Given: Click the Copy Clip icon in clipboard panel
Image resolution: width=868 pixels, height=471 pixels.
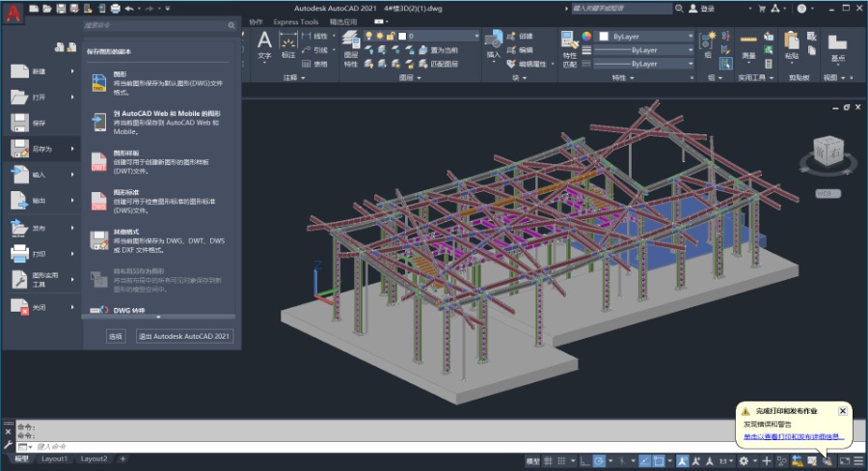Looking at the screenshot, I should (x=811, y=50).
